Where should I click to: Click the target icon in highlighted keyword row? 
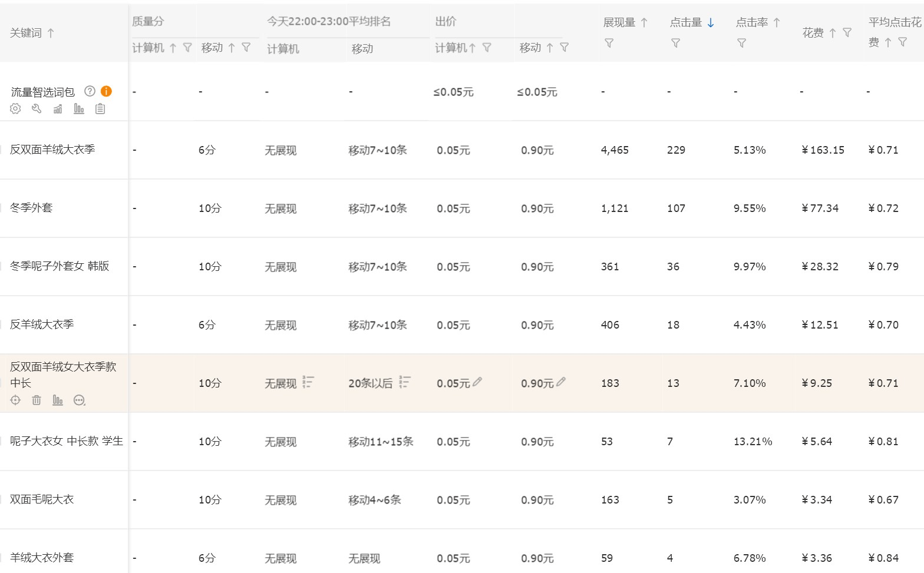pyautogui.click(x=15, y=400)
